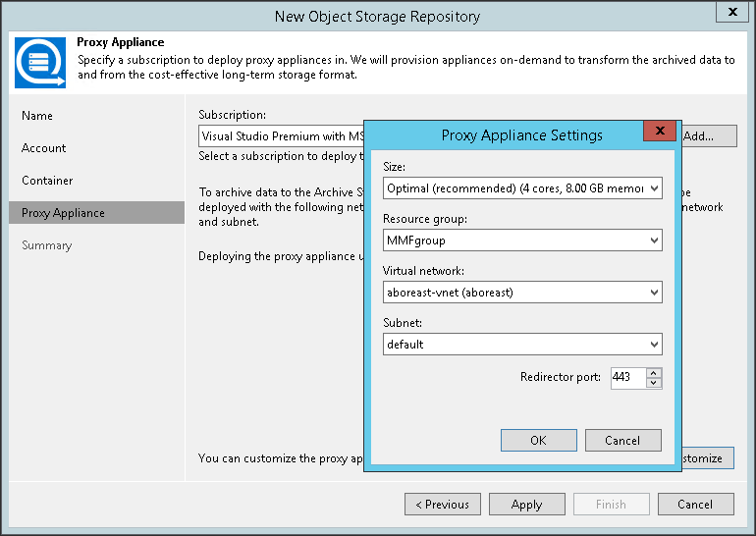756x536 pixels.
Task: Open the Size dropdown
Action: [x=655, y=188]
